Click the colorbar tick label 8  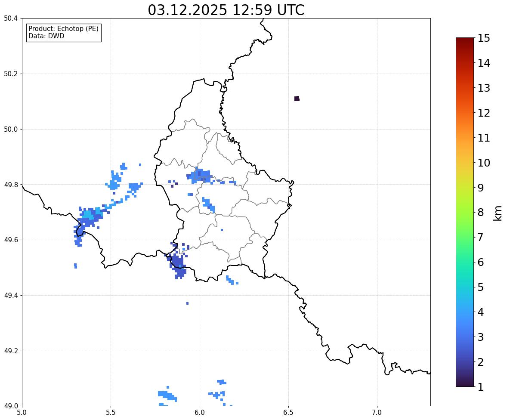[x=481, y=213]
